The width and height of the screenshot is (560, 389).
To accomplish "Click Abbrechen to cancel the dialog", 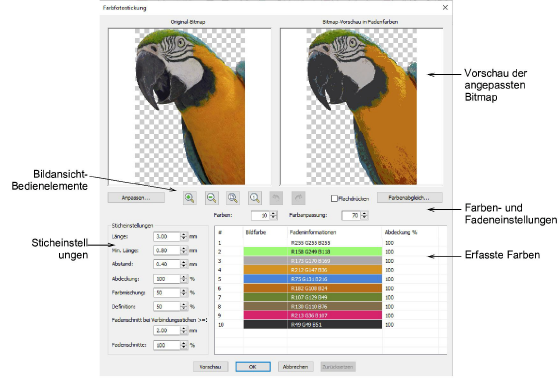I will [x=295, y=367].
